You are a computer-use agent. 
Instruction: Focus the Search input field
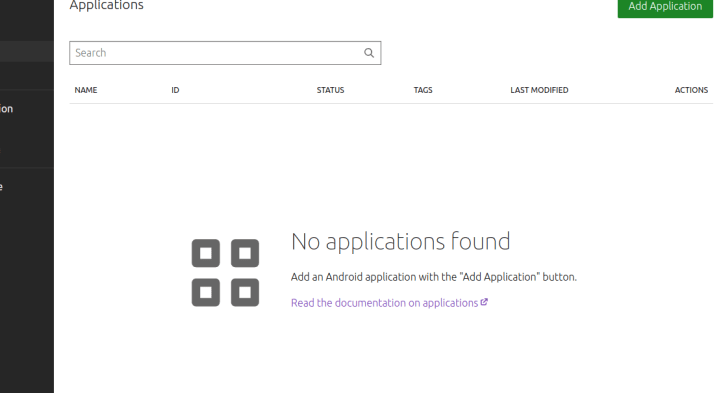pos(225,53)
